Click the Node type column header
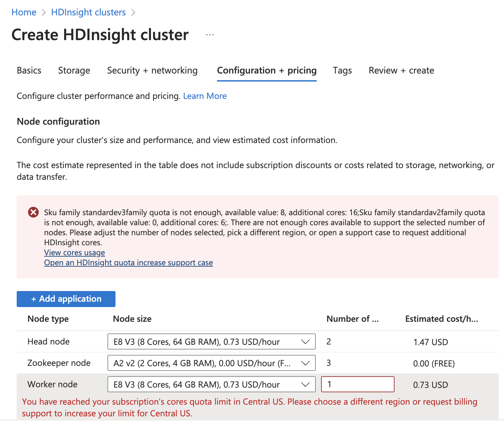504x423 pixels. click(48, 319)
